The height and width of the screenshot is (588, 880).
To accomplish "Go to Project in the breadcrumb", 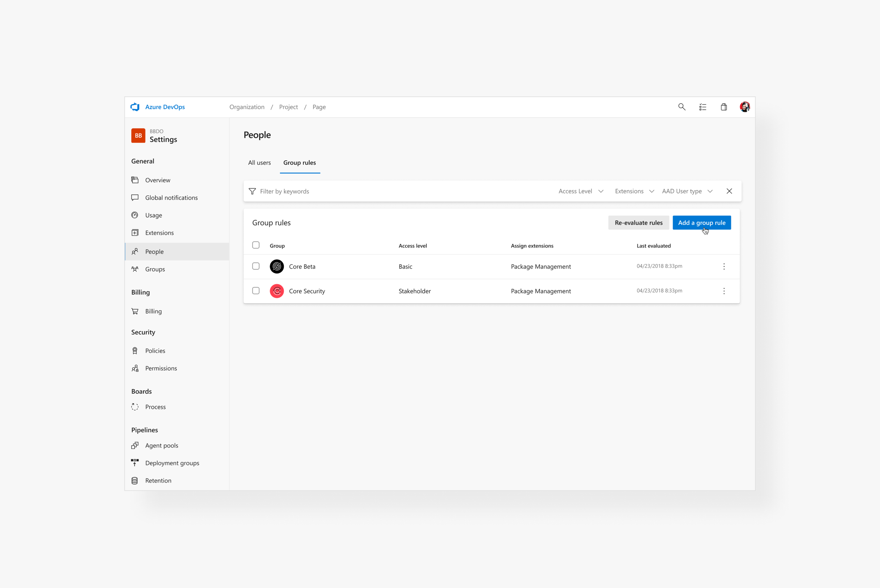I will pos(289,107).
